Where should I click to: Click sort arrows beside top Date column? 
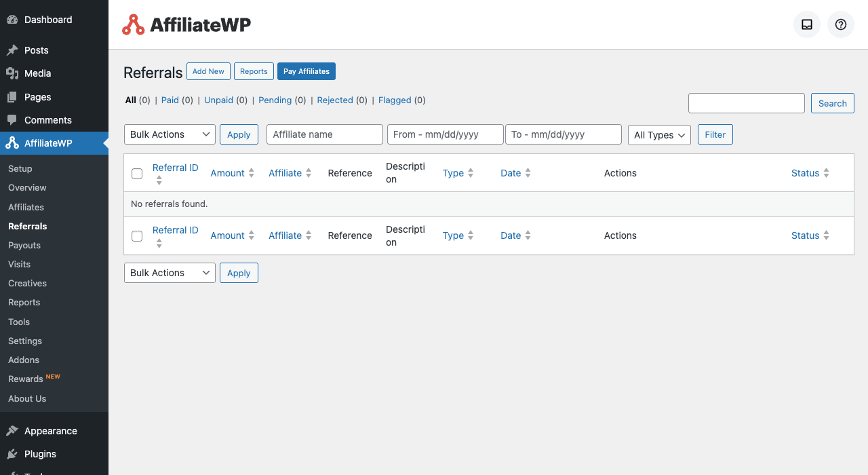528,173
